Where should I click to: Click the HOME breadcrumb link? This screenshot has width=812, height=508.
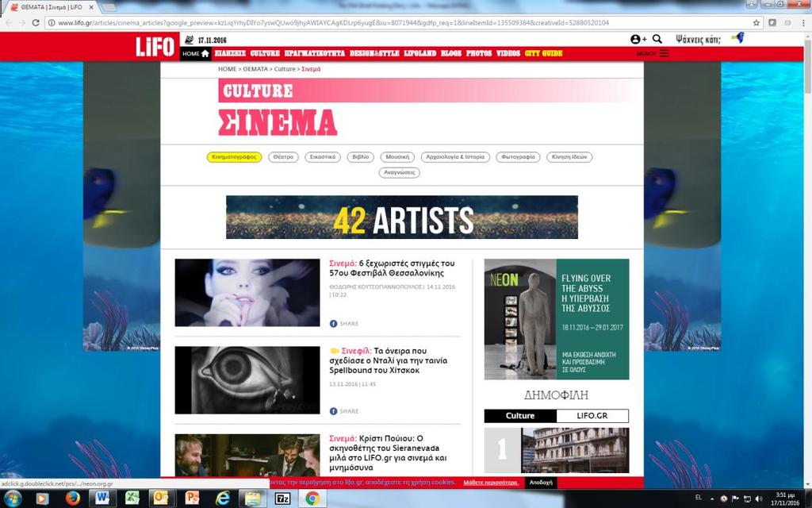(x=227, y=69)
